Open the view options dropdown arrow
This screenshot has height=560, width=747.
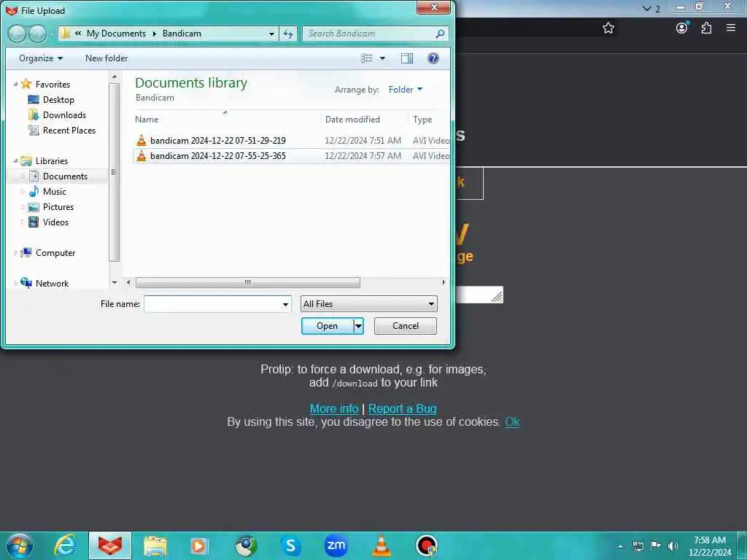[x=382, y=58]
